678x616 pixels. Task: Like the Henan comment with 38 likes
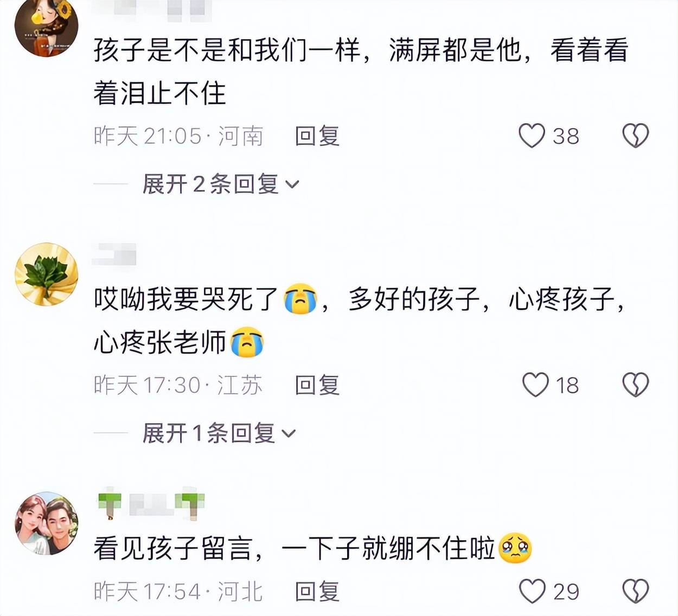(532, 136)
